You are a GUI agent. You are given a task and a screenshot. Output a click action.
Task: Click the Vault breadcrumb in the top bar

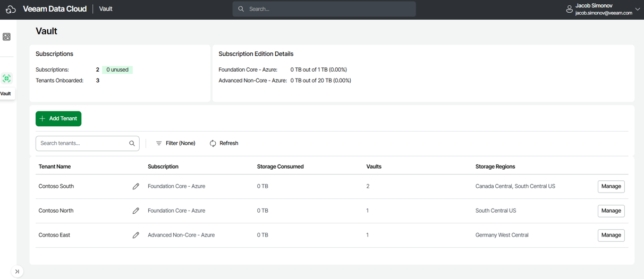point(106,9)
